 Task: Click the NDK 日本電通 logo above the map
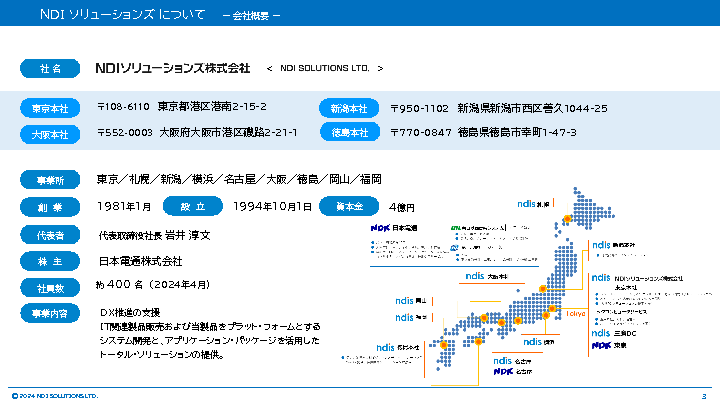[393, 228]
